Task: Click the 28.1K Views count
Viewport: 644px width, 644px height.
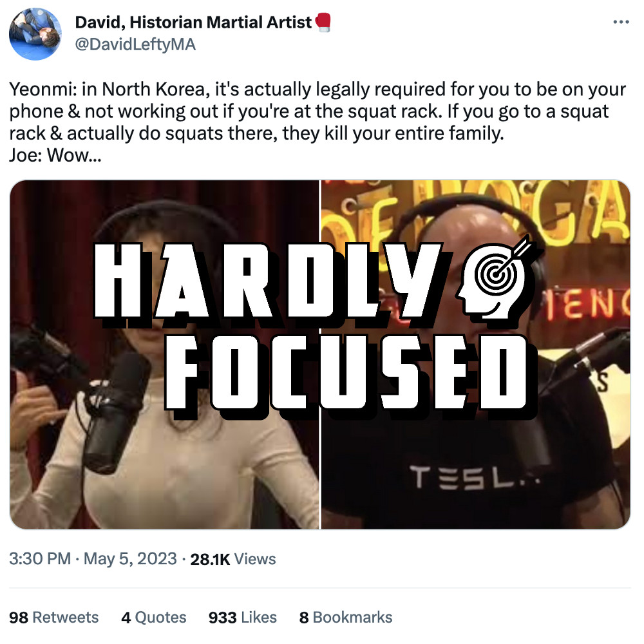Action: point(233,559)
